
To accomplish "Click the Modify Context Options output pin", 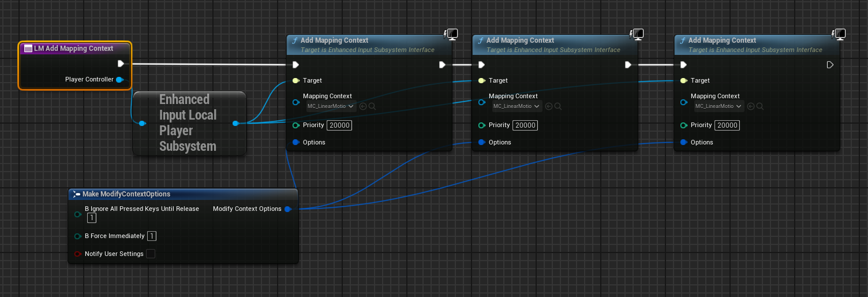I will 288,209.
